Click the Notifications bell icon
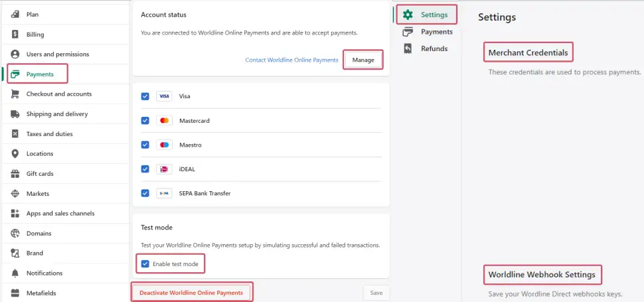 point(15,273)
